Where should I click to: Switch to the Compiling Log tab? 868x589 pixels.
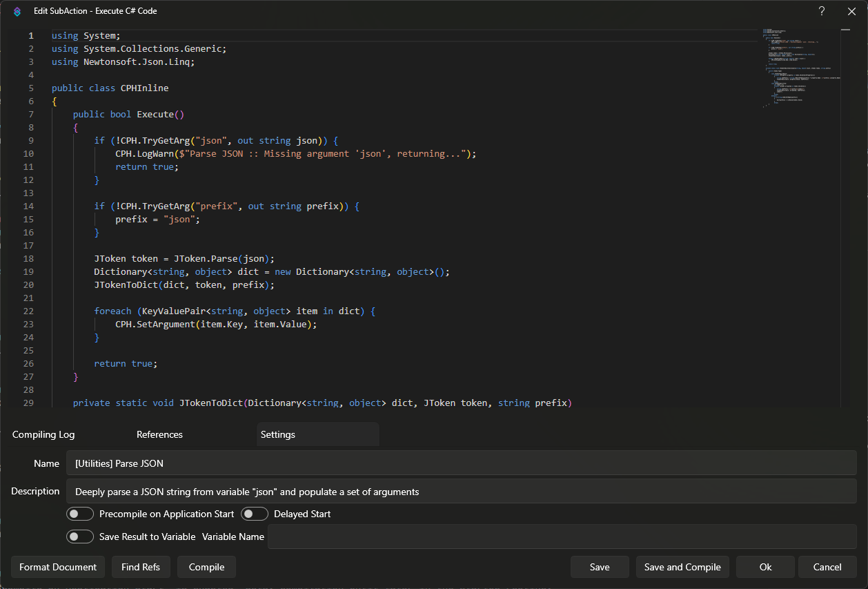click(43, 434)
